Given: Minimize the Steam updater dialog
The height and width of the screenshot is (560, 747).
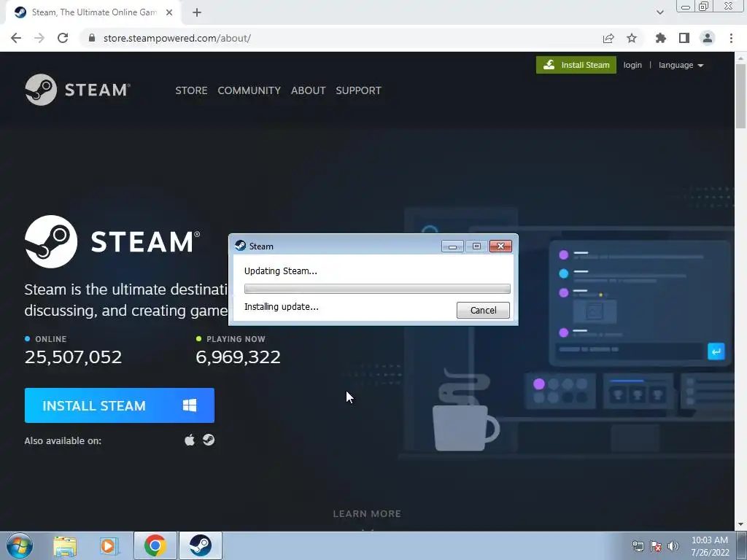Looking at the screenshot, I should point(452,246).
